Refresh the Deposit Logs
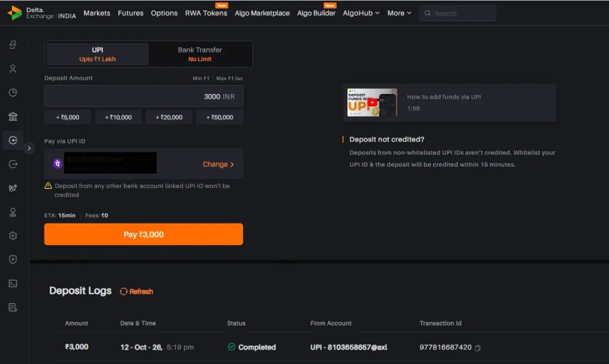The image size is (609, 364). click(136, 291)
